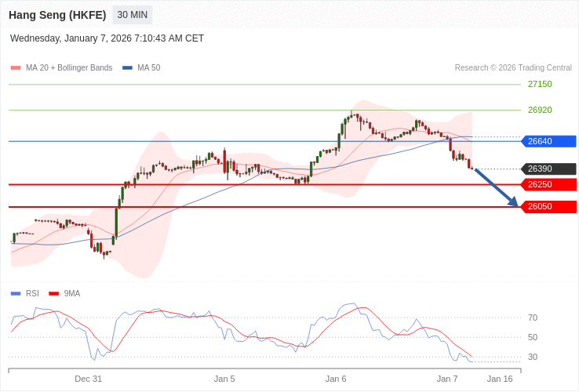Click the MA 20 + Bollinger Bands legend swatch
Screen dimensions: 579x392
pyautogui.click(x=16, y=68)
